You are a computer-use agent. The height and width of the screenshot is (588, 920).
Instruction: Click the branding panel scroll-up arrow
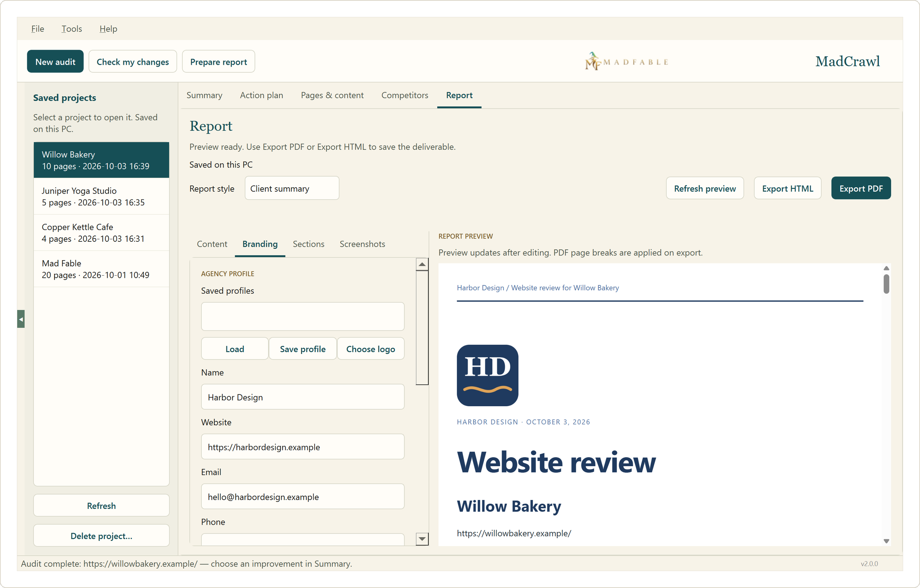(422, 264)
